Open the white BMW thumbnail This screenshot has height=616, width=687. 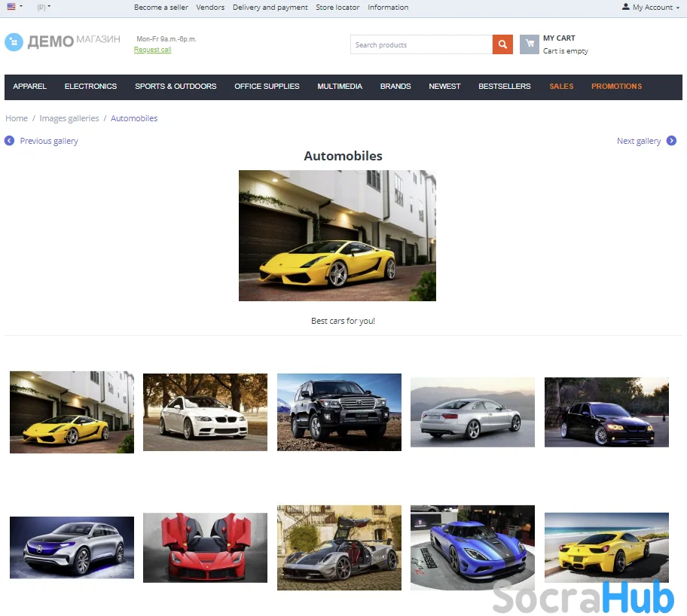205,412
